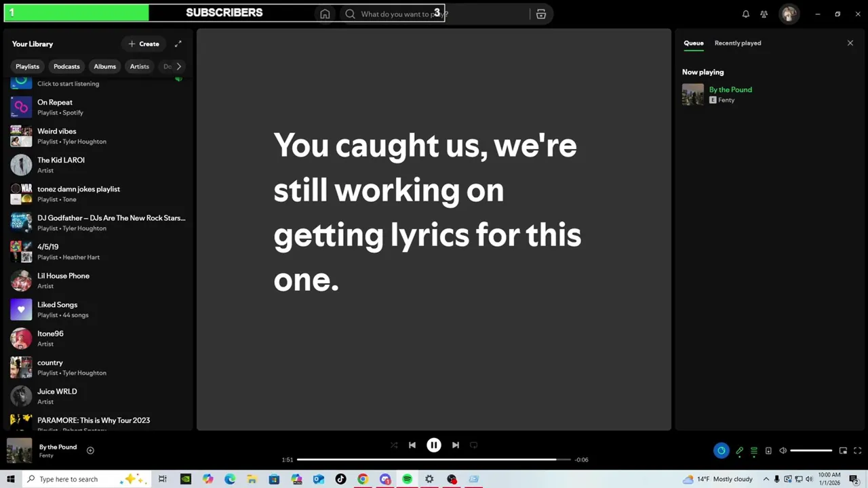Open Connect to a device icon
The width and height of the screenshot is (868, 488).
[768, 451]
